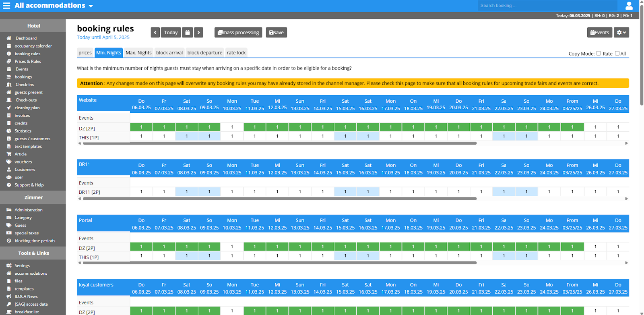The height and width of the screenshot is (315, 644).
Task: Open the hamburger menu icon
Action: pos(6,6)
